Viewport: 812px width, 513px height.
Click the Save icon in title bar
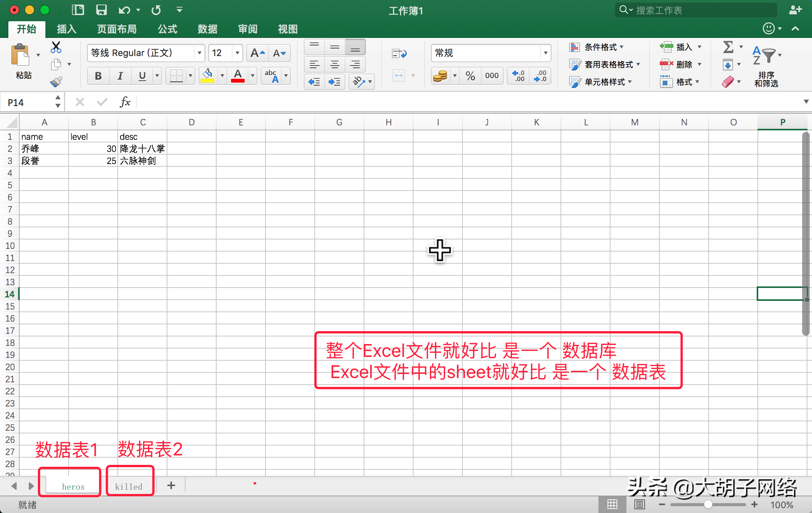101,10
